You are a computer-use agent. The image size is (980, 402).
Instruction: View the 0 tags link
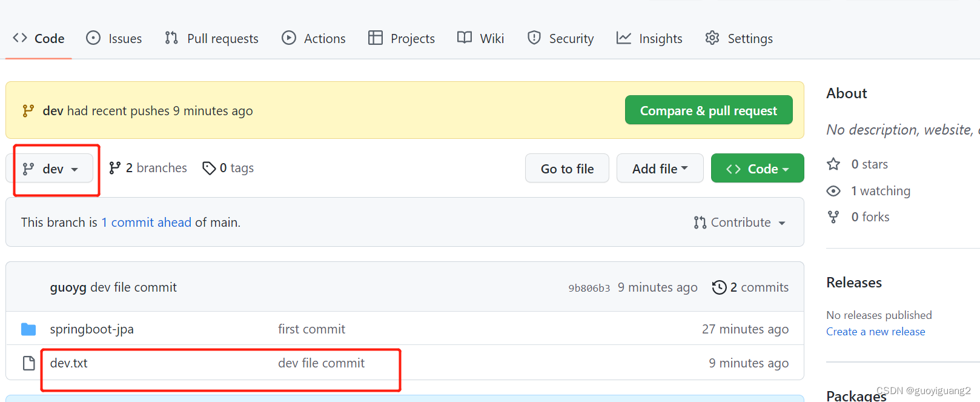228,168
